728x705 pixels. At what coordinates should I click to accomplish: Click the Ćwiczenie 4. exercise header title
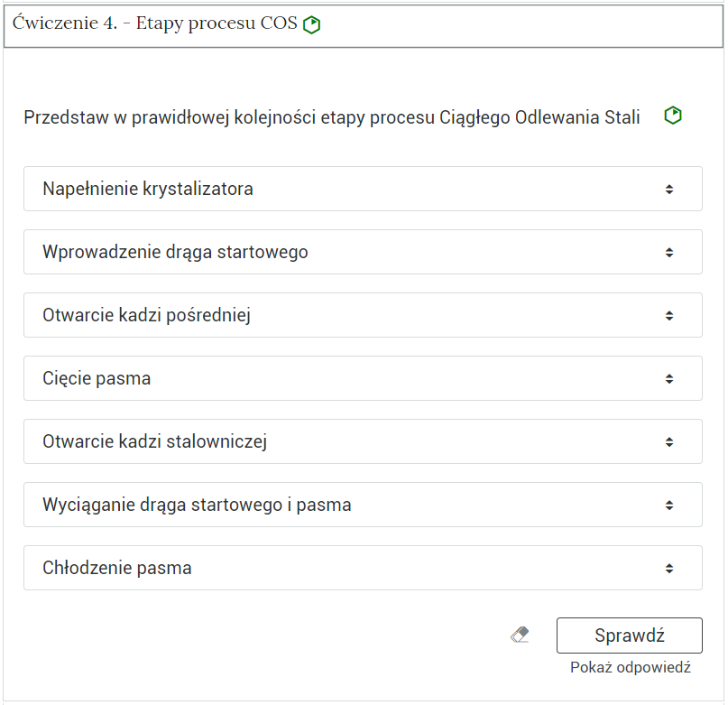155,24
